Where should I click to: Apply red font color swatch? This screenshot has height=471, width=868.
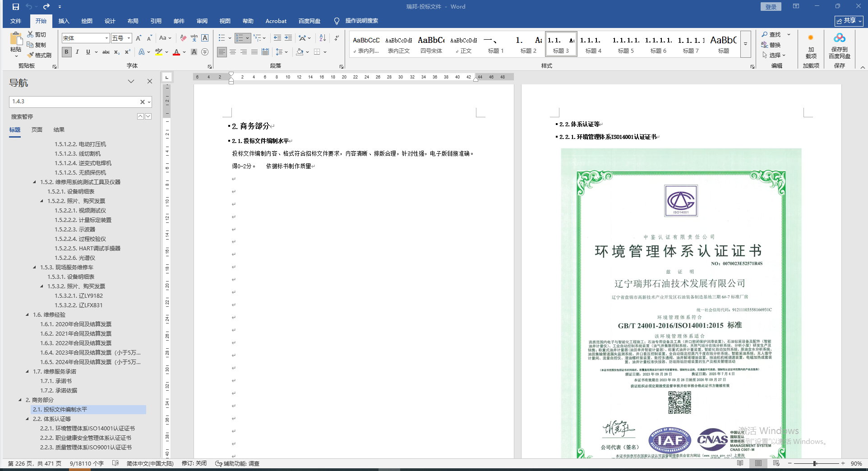pos(176,52)
